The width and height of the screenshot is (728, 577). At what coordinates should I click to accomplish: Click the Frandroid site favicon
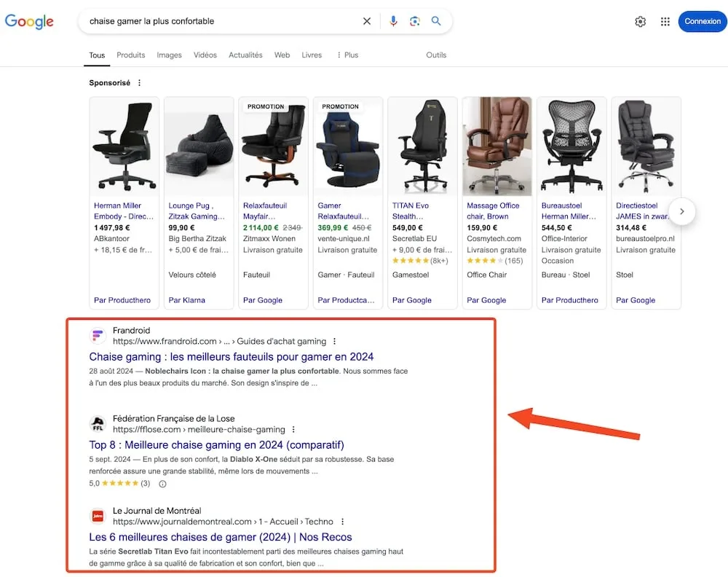tap(98, 335)
